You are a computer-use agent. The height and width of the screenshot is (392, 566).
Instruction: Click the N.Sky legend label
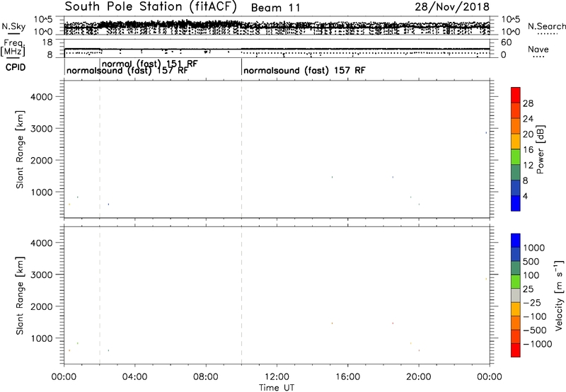pos(13,26)
